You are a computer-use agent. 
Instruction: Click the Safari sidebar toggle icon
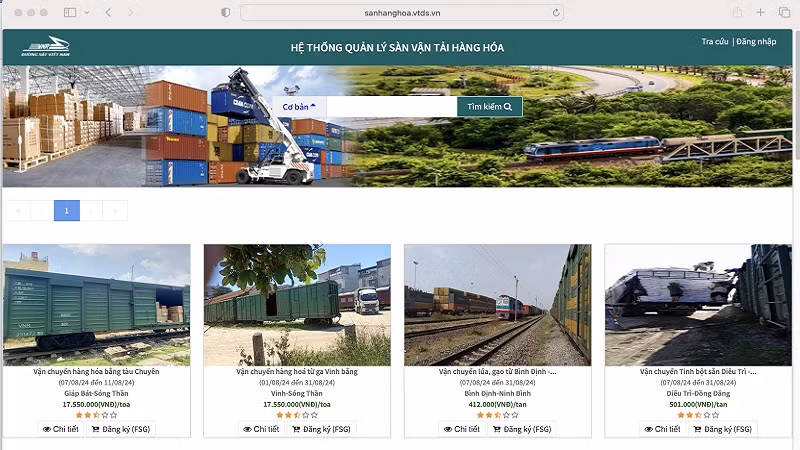click(70, 12)
